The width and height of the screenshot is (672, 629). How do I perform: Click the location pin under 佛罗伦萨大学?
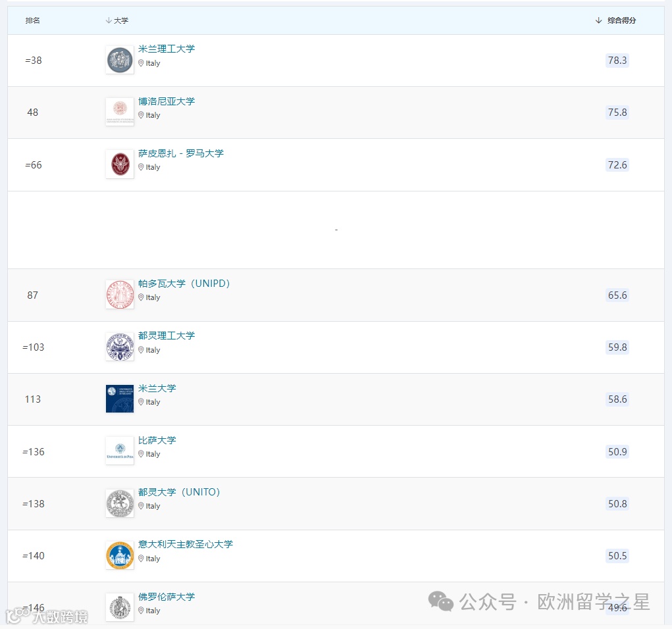click(x=141, y=610)
